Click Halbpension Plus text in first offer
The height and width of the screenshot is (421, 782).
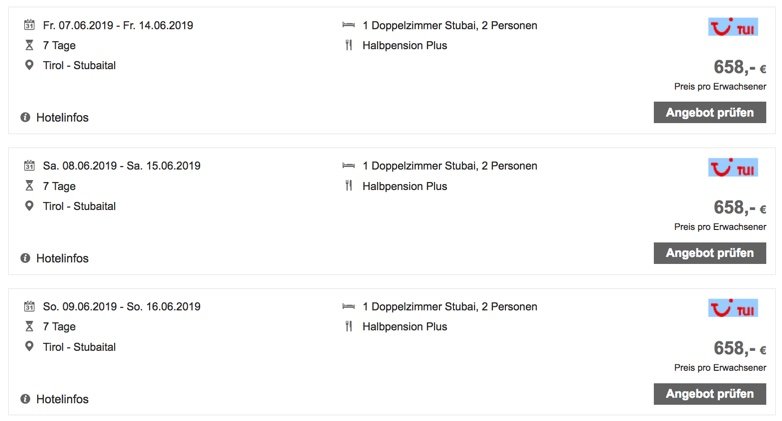coord(404,45)
